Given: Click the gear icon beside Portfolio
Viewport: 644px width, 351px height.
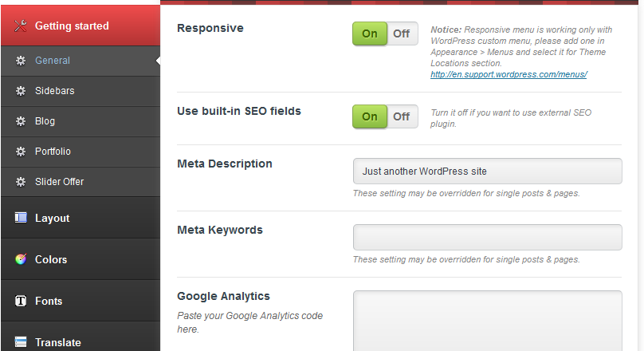Looking at the screenshot, I should (21, 152).
